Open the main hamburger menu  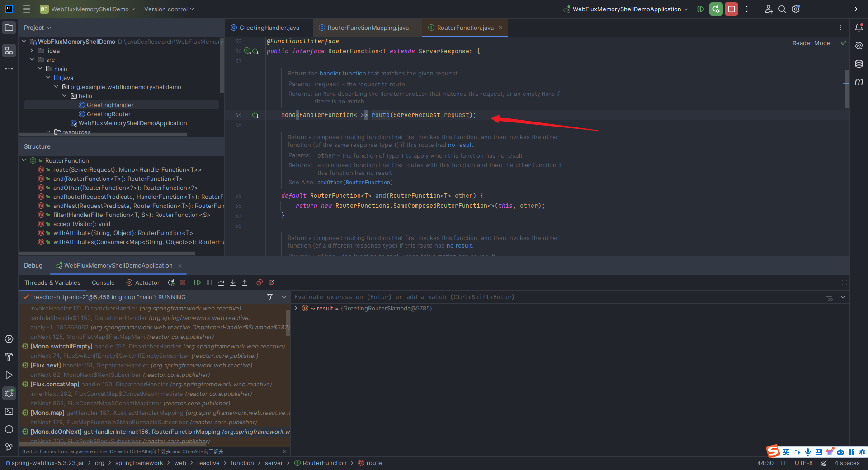pyautogui.click(x=27, y=9)
